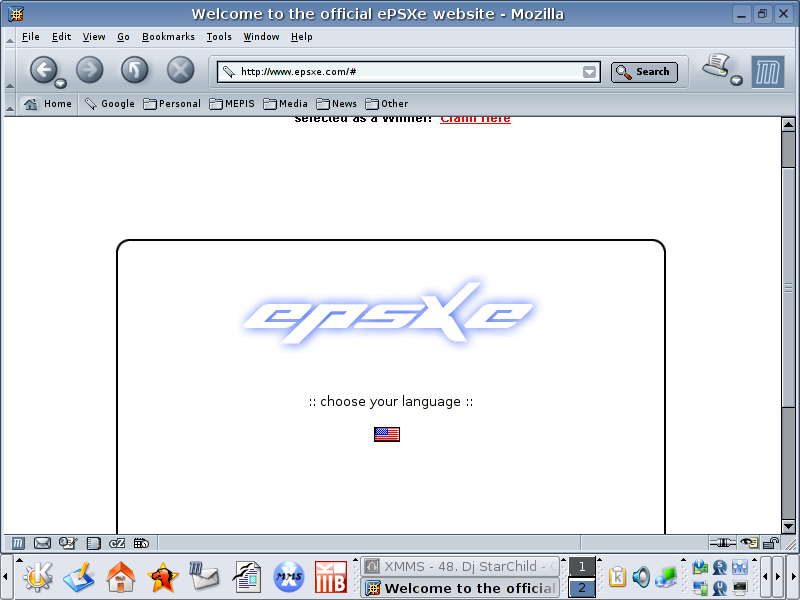800x600 pixels.
Task: Open the Mail client from status bar
Action: (42, 543)
